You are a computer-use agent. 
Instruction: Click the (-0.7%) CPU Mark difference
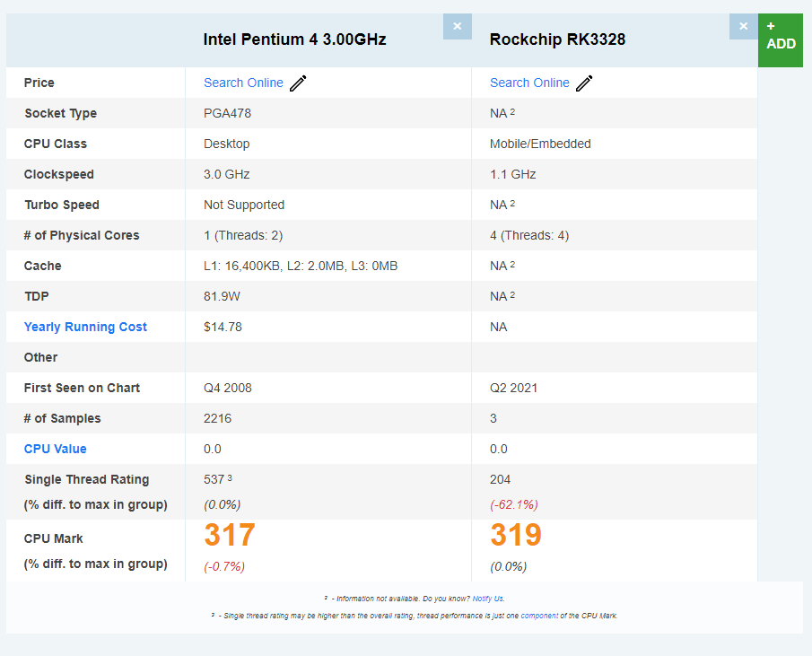(224, 567)
